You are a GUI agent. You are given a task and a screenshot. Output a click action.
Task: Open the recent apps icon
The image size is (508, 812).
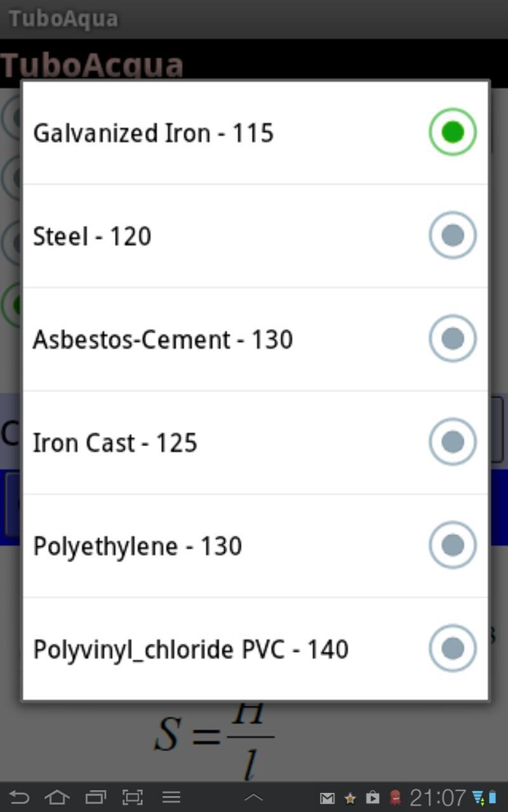pos(95,797)
